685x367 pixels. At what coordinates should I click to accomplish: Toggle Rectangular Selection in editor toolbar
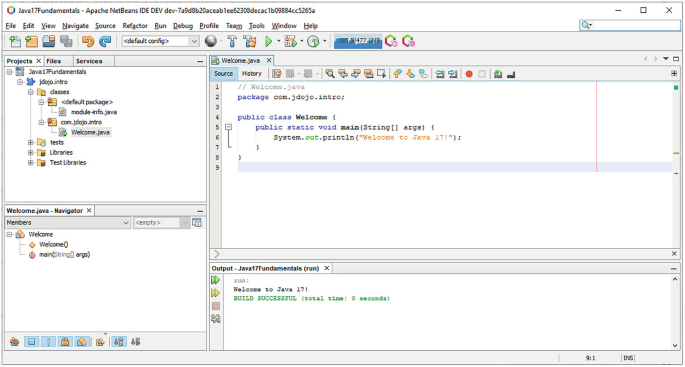[381, 74]
